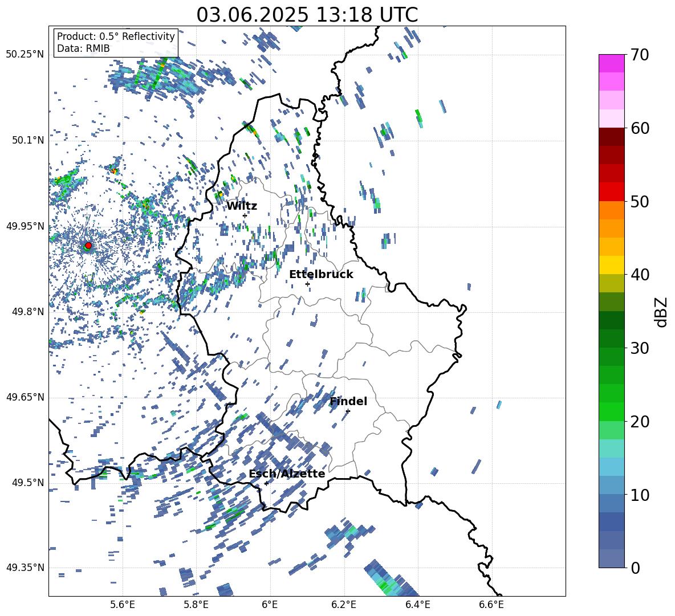
Task: Click the 49.8°N latitude label
Action: [27, 312]
